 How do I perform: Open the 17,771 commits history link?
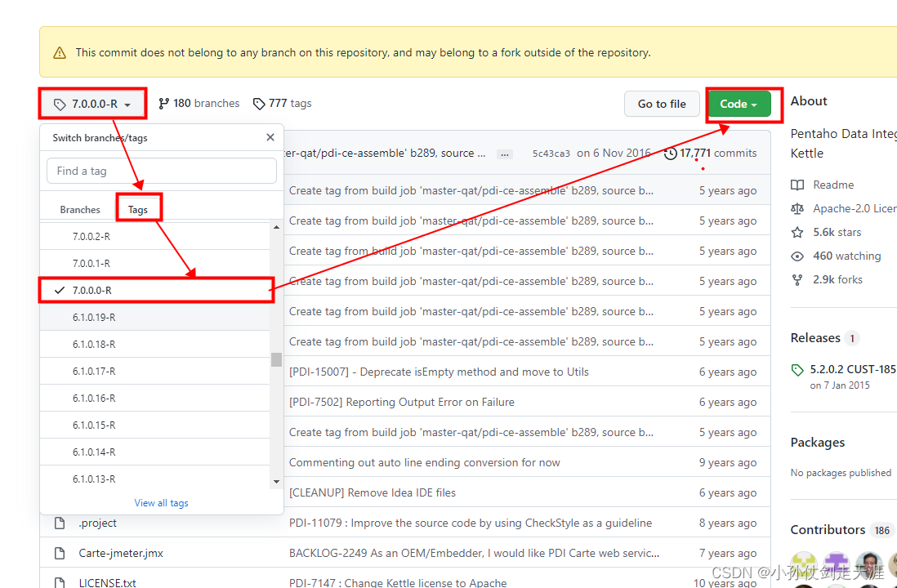[x=711, y=154]
